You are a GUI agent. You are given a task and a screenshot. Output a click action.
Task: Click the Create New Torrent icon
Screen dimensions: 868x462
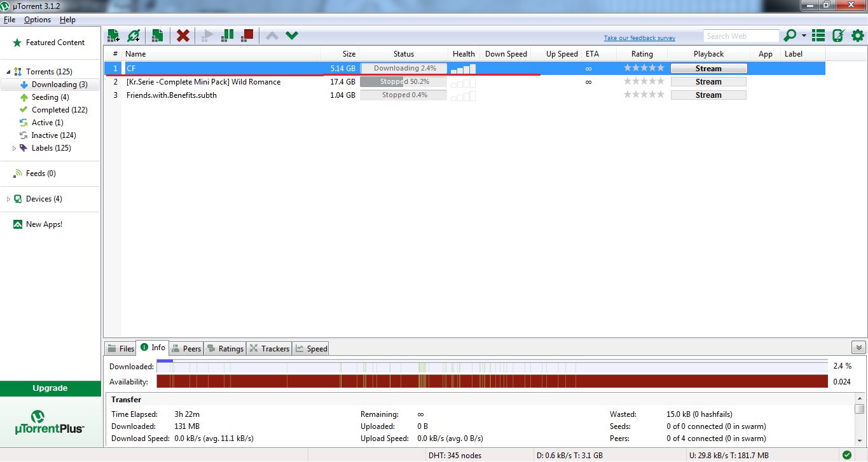[156, 36]
